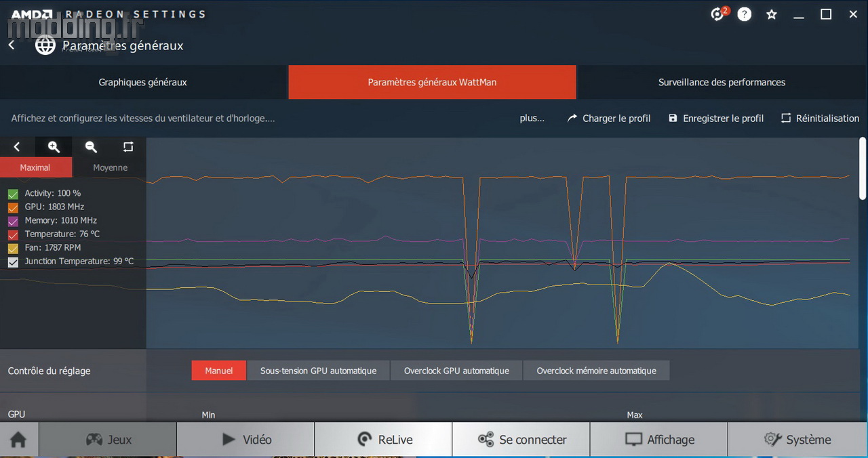The height and width of the screenshot is (458, 868).
Task: Collapse the graph legend panel arrow
Action: click(17, 147)
